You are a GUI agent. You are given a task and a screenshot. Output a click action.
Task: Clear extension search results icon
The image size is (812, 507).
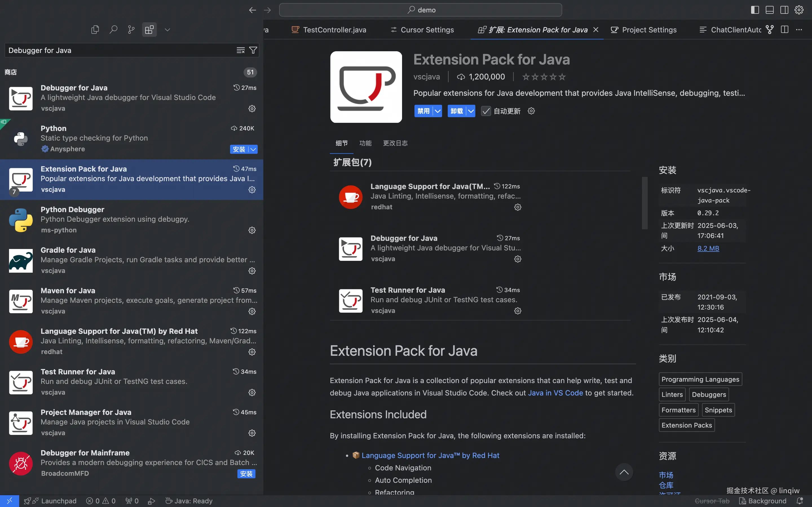tap(240, 50)
